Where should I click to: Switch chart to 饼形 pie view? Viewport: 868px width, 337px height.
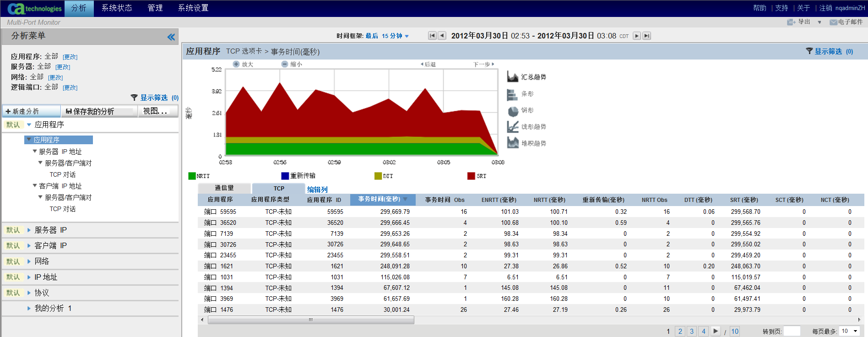coord(512,110)
